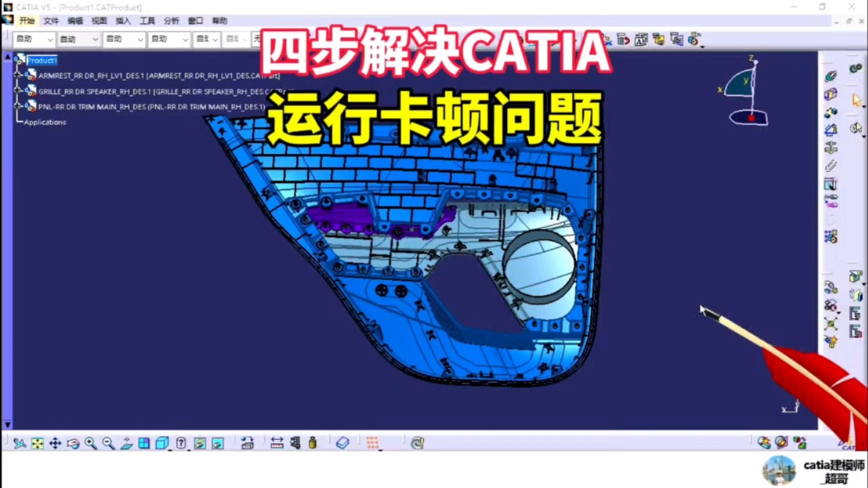
Task: Open the View Mode shading icon
Action: click(181, 443)
